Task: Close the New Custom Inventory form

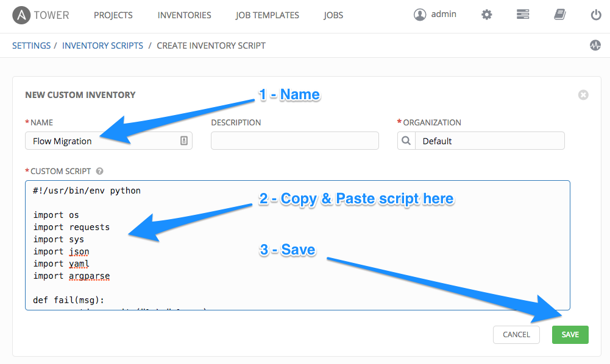Action: pyautogui.click(x=583, y=95)
